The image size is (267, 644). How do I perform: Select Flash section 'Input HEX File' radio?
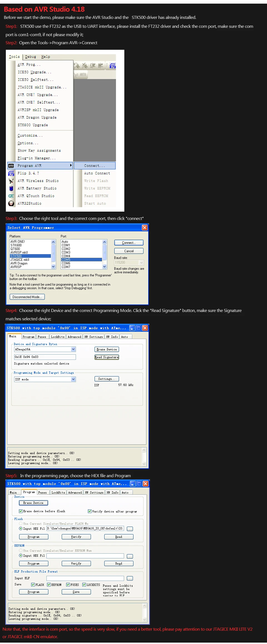(21, 529)
